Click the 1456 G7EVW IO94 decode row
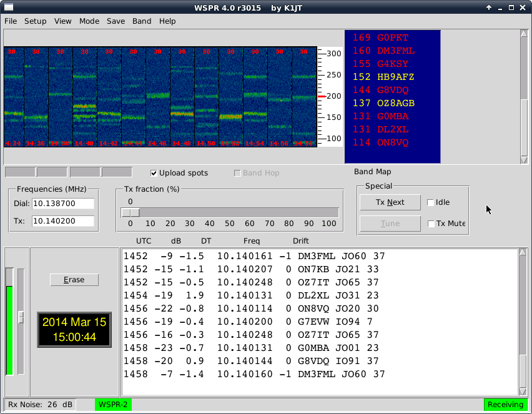Image resolution: width=532 pixels, height=414 pixels. pos(248,322)
